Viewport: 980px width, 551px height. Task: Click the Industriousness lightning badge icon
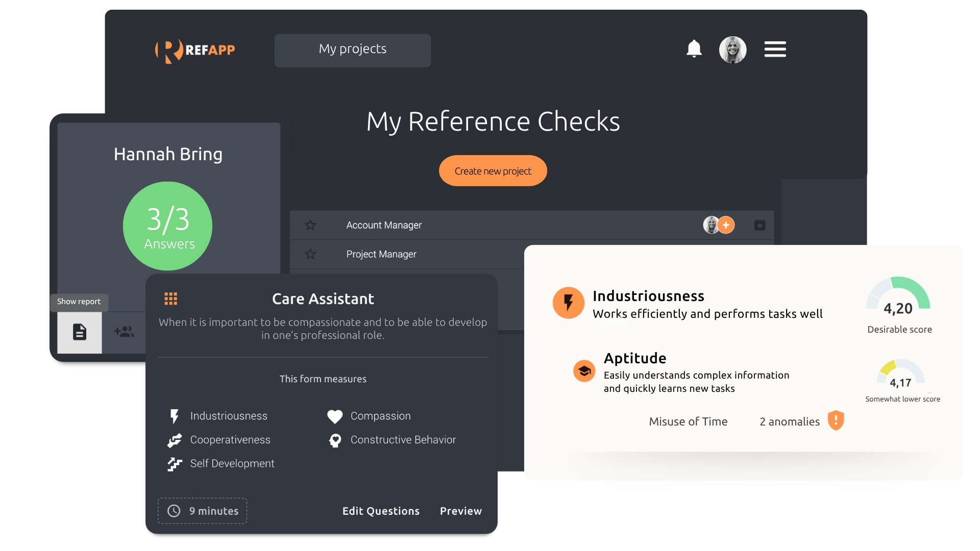568,303
